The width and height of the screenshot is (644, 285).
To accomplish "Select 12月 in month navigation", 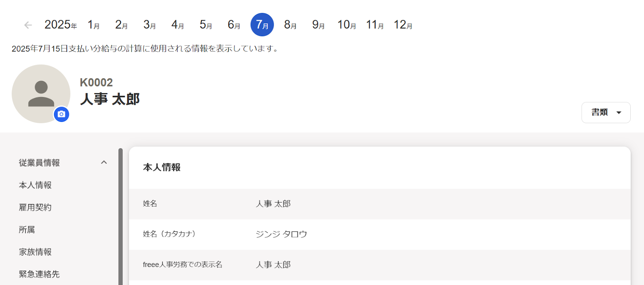I will click(403, 25).
